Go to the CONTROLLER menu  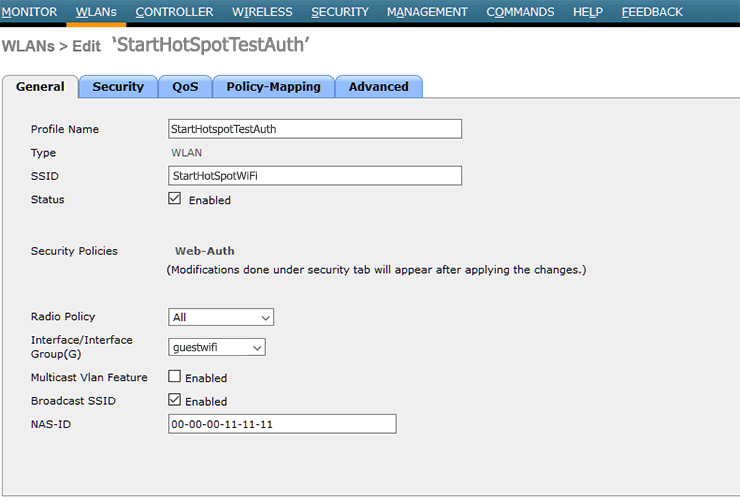pyautogui.click(x=174, y=12)
